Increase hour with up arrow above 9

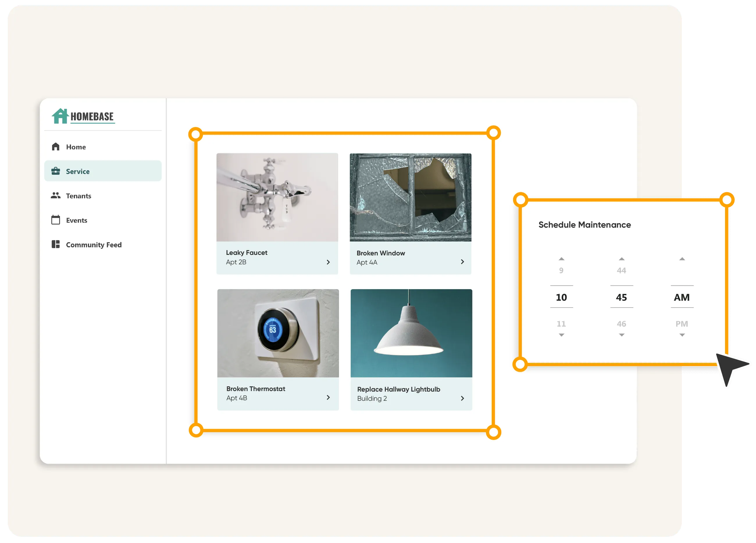[561, 259]
